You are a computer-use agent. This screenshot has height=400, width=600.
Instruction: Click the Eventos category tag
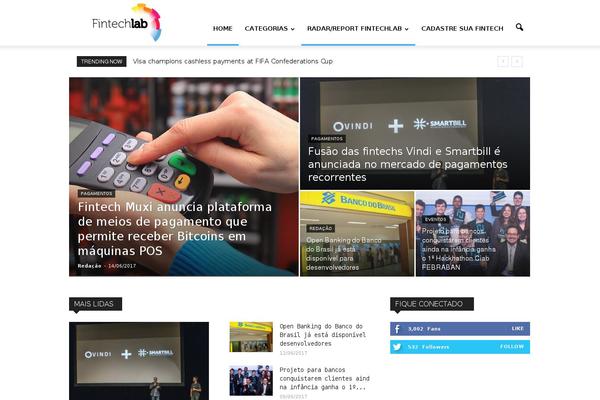tap(435, 219)
